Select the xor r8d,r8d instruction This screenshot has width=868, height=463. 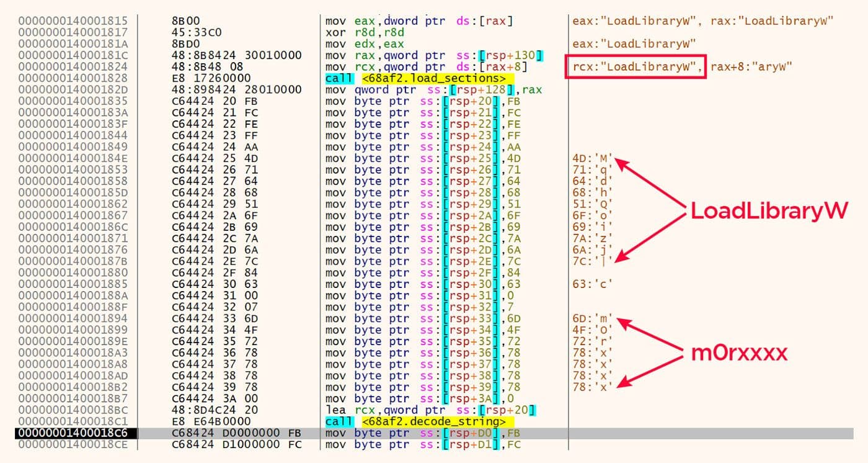pos(365,32)
